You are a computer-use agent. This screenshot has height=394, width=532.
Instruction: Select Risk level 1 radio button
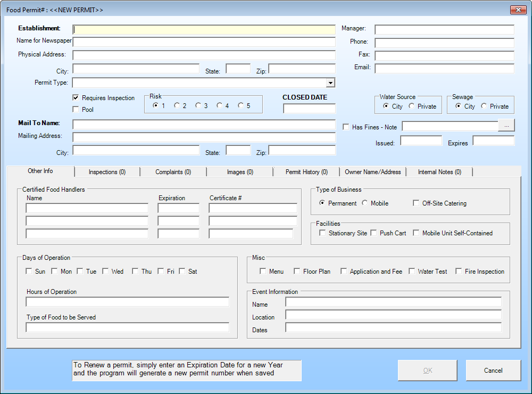pos(155,105)
